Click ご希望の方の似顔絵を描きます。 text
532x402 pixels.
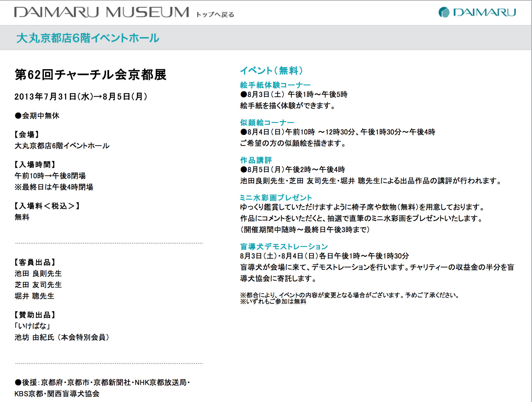click(x=293, y=143)
